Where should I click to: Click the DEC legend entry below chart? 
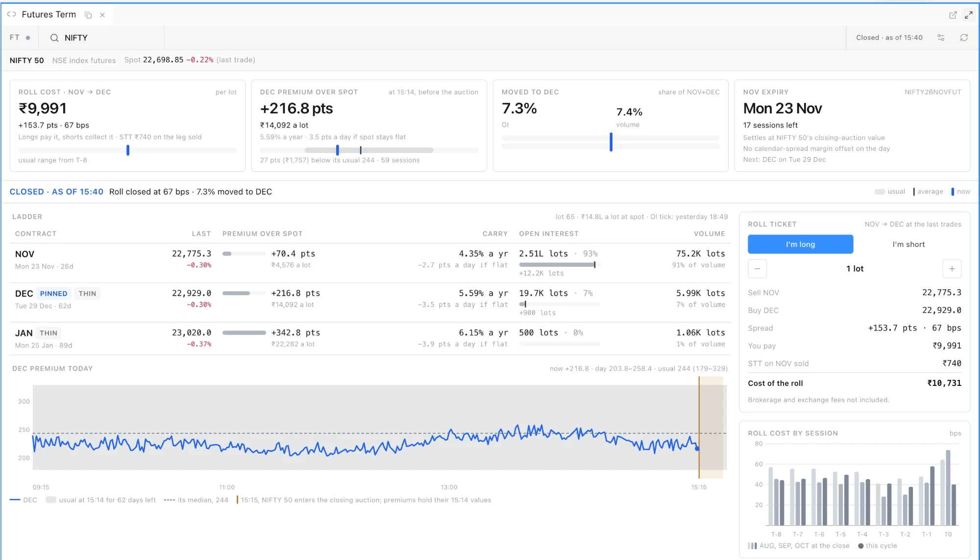[24, 500]
